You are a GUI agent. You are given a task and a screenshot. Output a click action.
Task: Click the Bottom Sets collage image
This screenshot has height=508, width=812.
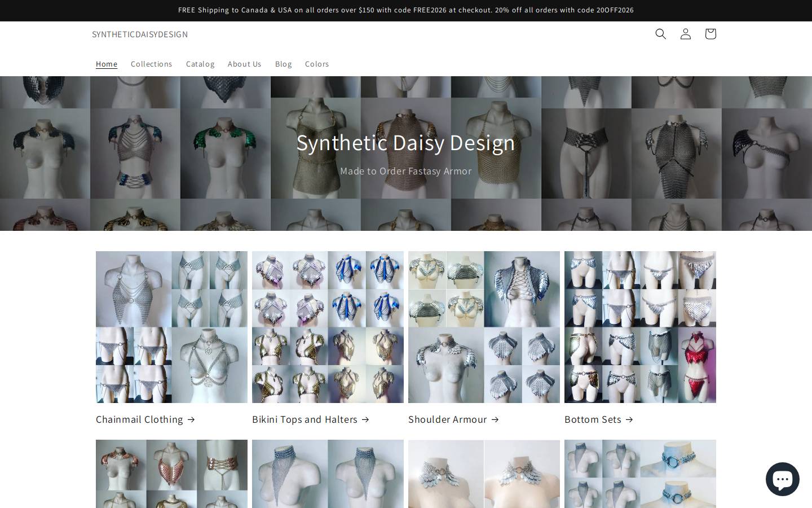coord(640,327)
